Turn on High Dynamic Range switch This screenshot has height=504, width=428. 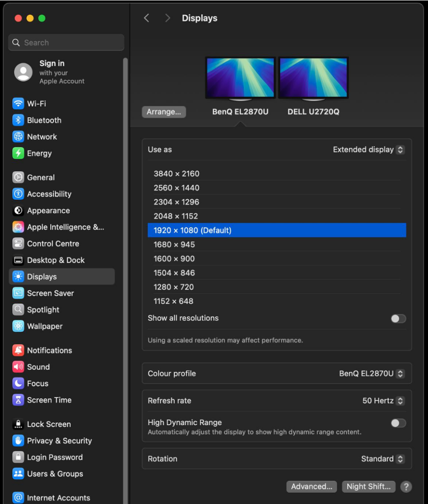(398, 423)
